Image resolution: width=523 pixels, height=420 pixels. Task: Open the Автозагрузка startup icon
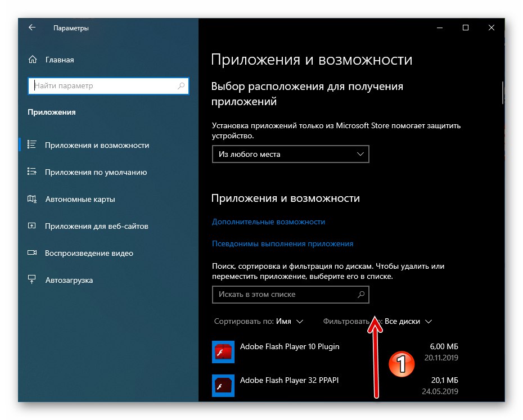[31, 279]
